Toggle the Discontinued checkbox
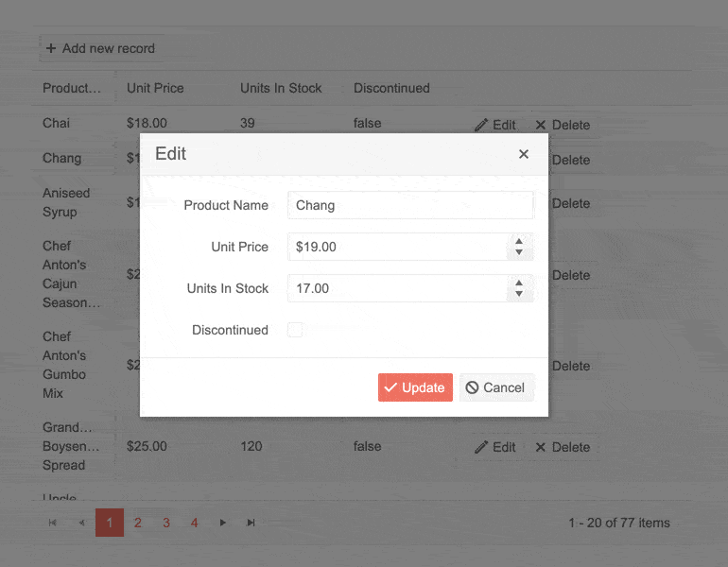728x567 pixels. pyautogui.click(x=295, y=330)
